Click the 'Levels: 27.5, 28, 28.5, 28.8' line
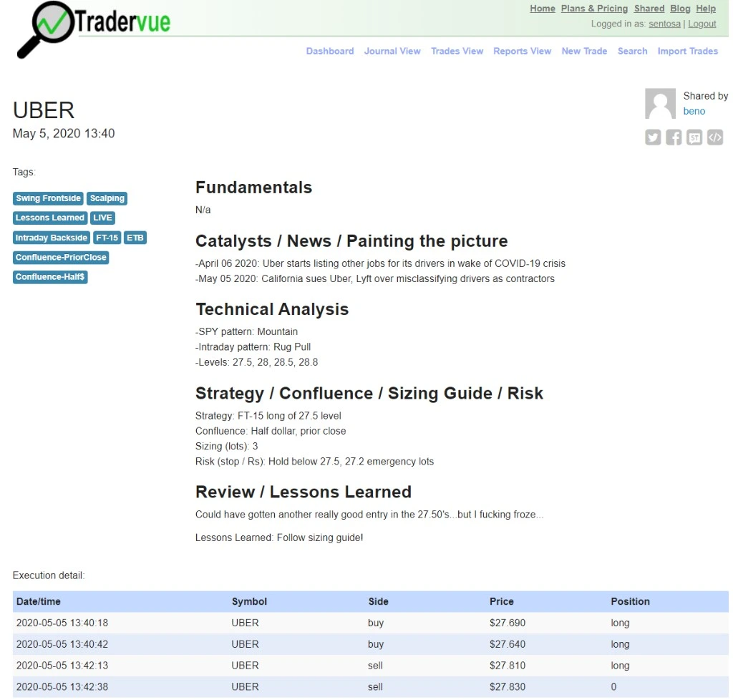This screenshot has width=733, height=700. coord(257,363)
